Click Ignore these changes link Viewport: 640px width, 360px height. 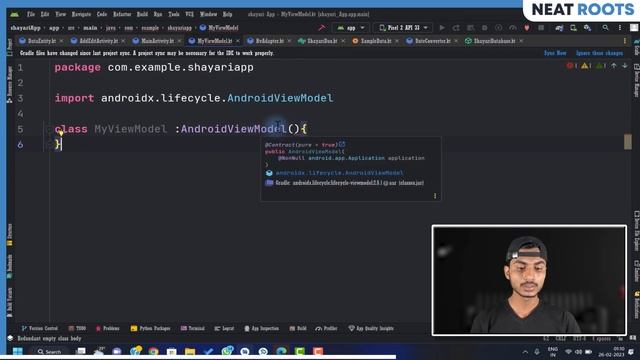pos(599,53)
